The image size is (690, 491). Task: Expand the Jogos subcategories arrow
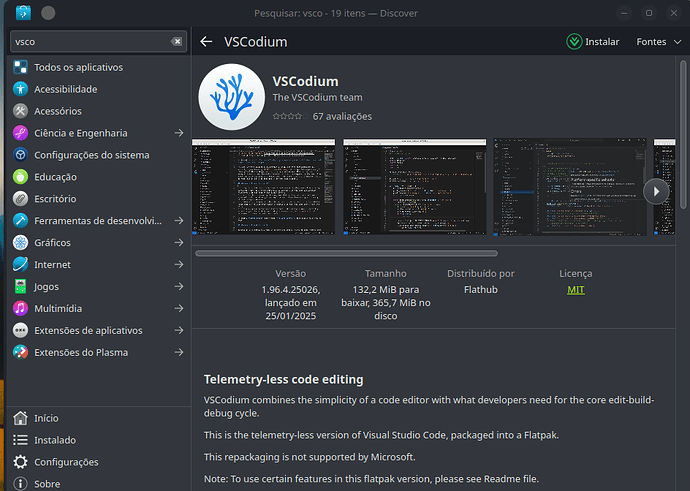pos(179,286)
